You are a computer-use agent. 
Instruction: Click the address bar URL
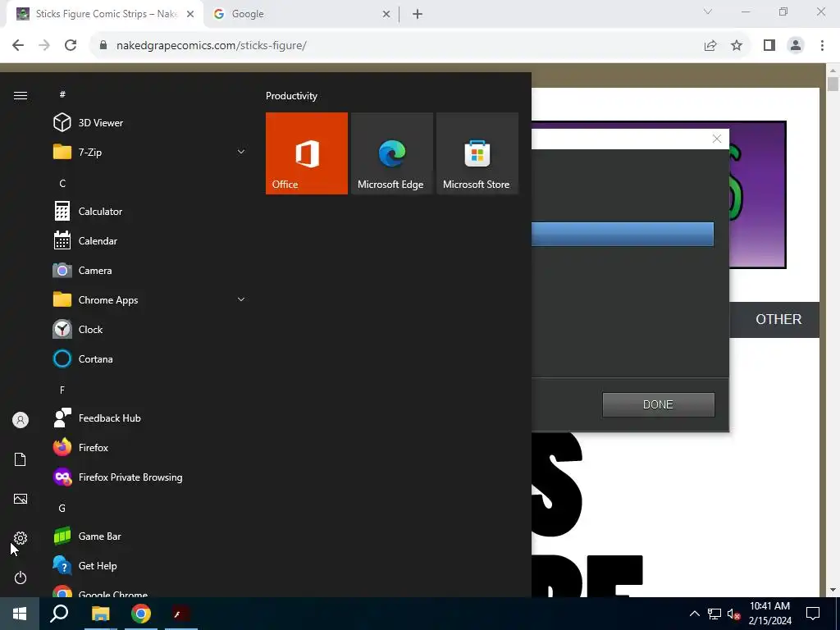click(211, 46)
